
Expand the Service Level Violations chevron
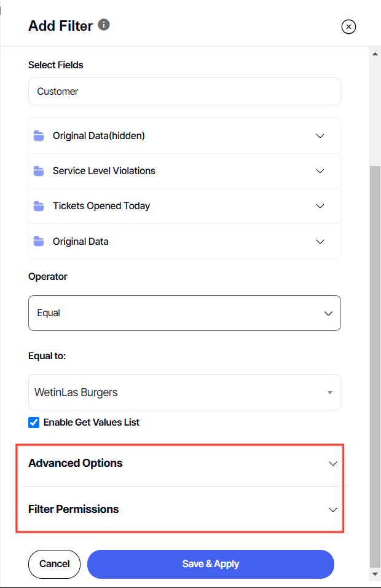click(x=320, y=171)
